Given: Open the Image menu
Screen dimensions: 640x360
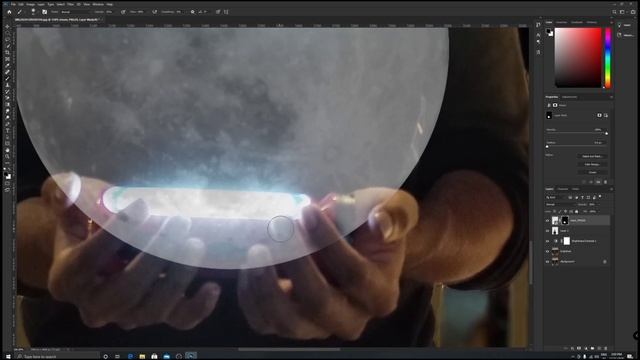Looking at the screenshot, I should pyautogui.click(x=31, y=4).
